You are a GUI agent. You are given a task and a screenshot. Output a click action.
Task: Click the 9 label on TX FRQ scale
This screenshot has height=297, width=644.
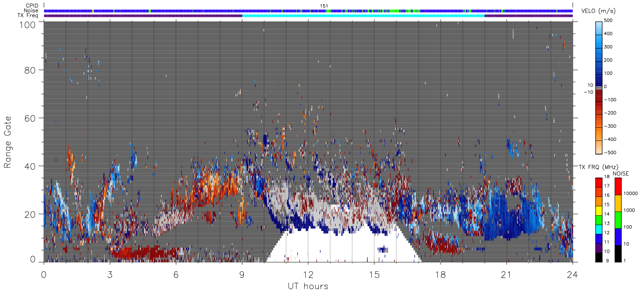coord(607,260)
